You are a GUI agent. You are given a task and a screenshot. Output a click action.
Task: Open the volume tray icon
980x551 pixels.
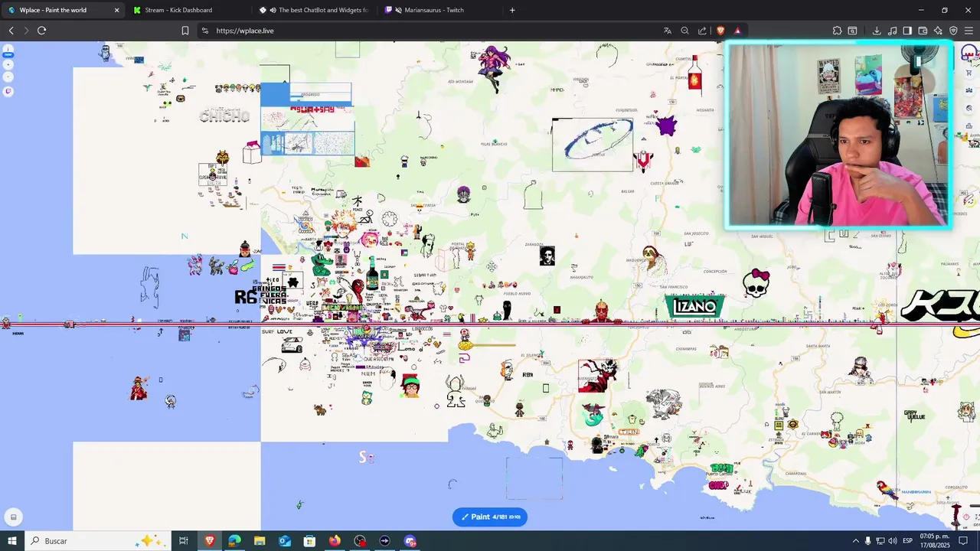point(892,541)
